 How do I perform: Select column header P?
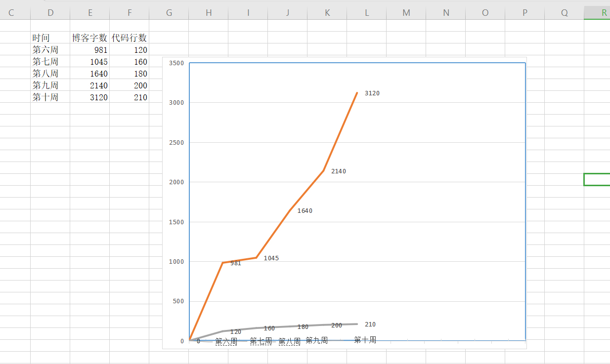[x=524, y=13]
